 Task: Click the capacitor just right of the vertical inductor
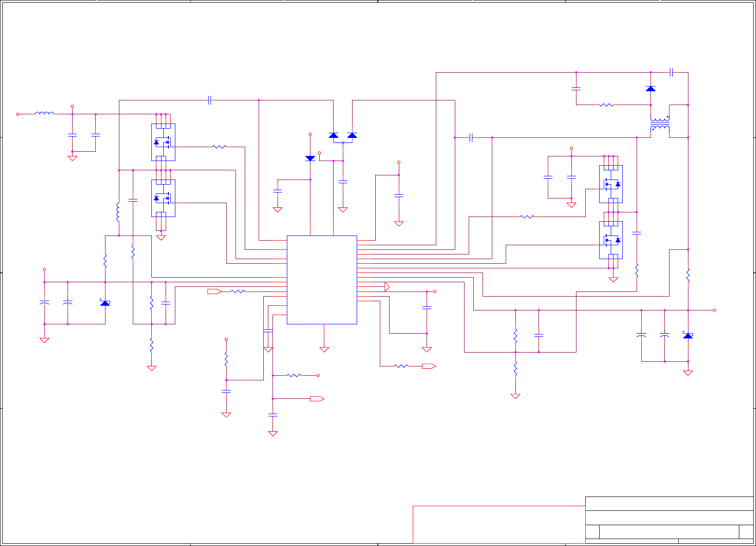(133, 200)
